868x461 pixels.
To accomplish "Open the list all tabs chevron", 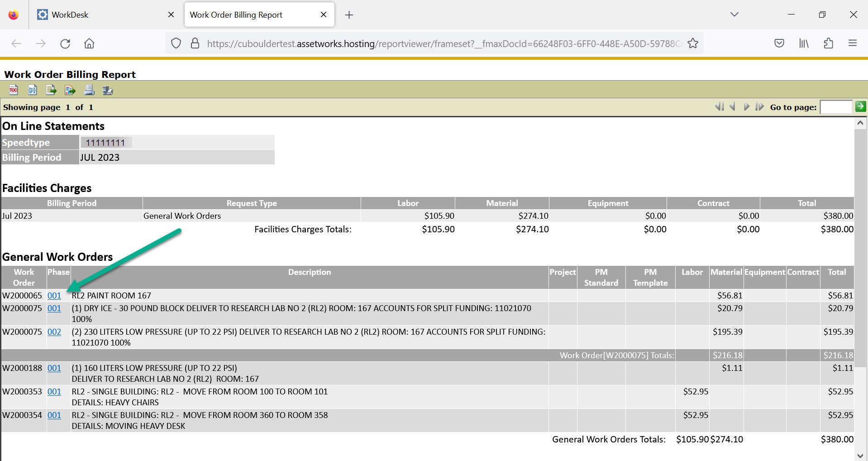I will pyautogui.click(x=734, y=14).
